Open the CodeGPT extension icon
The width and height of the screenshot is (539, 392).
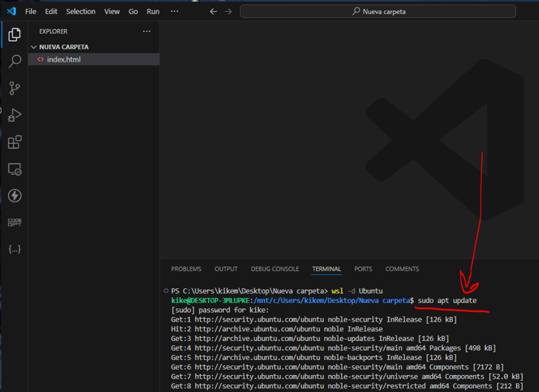[x=14, y=222]
